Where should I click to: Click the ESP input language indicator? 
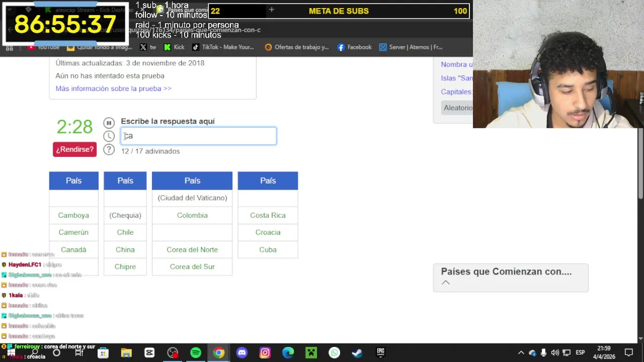click(580, 353)
